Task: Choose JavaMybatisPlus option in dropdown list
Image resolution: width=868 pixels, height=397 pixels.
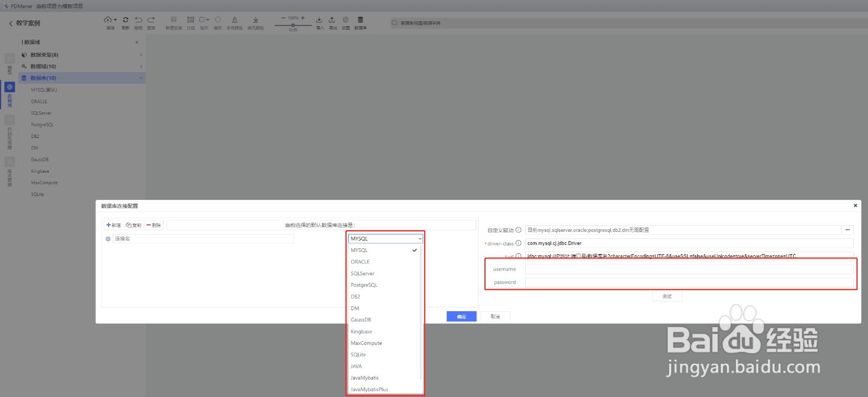Action: (384, 389)
